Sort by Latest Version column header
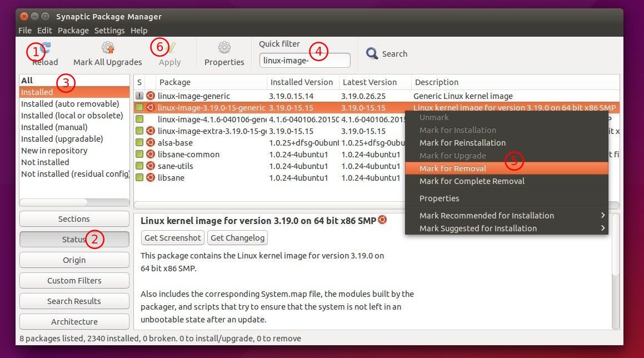The width and height of the screenshot is (644, 358). [376, 82]
